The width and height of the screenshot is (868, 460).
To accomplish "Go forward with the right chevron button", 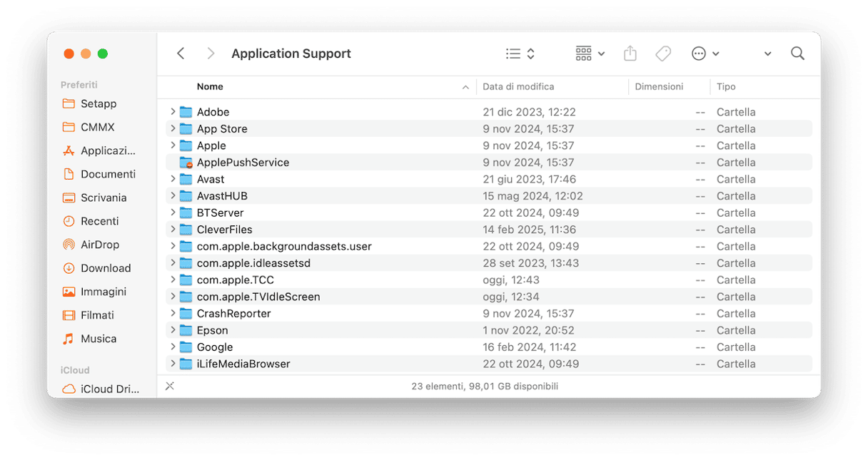I will 211,53.
